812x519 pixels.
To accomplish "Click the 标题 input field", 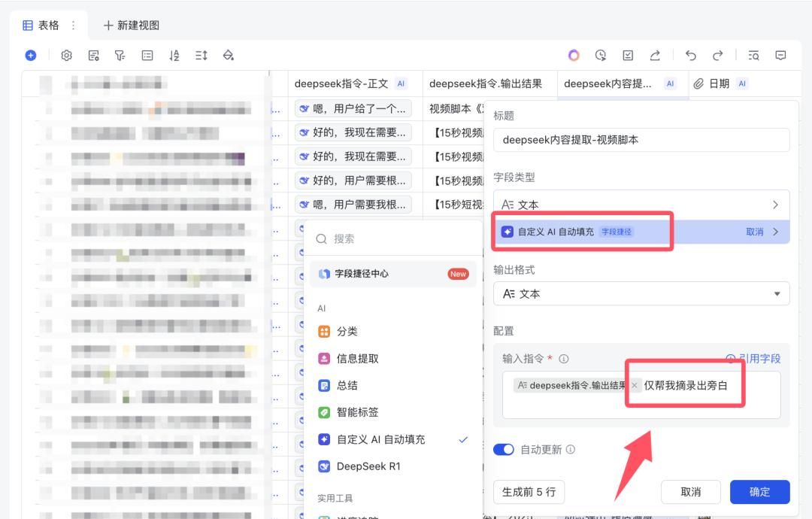I will pos(641,140).
